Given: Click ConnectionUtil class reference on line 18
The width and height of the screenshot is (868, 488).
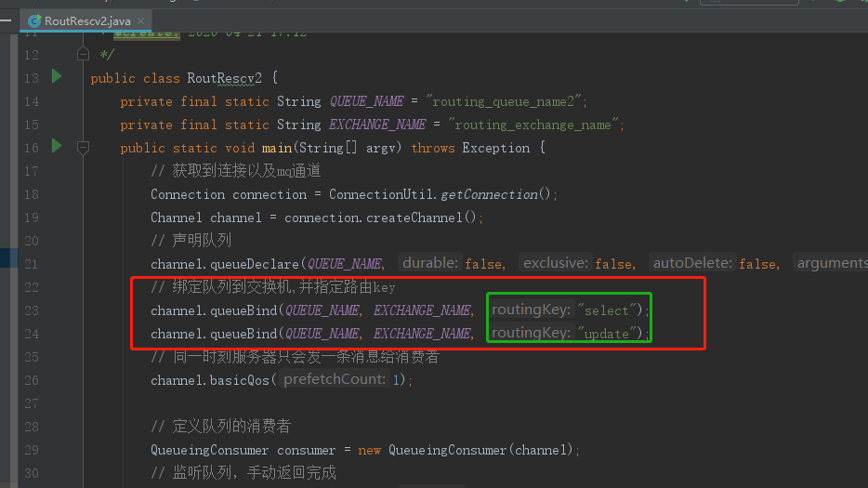Looking at the screenshot, I should click(381, 194).
